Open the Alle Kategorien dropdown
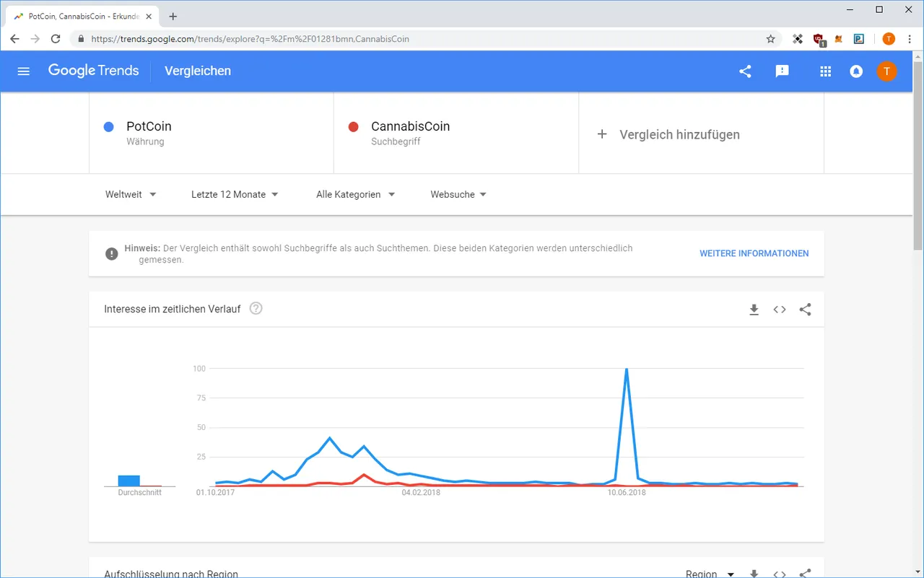This screenshot has width=924, height=578. click(x=355, y=194)
